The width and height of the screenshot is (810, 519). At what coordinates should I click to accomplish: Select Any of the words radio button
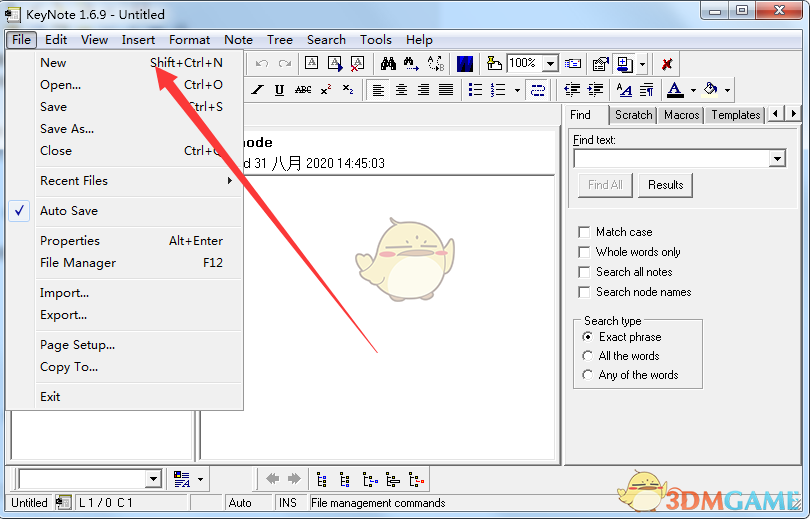[587, 375]
